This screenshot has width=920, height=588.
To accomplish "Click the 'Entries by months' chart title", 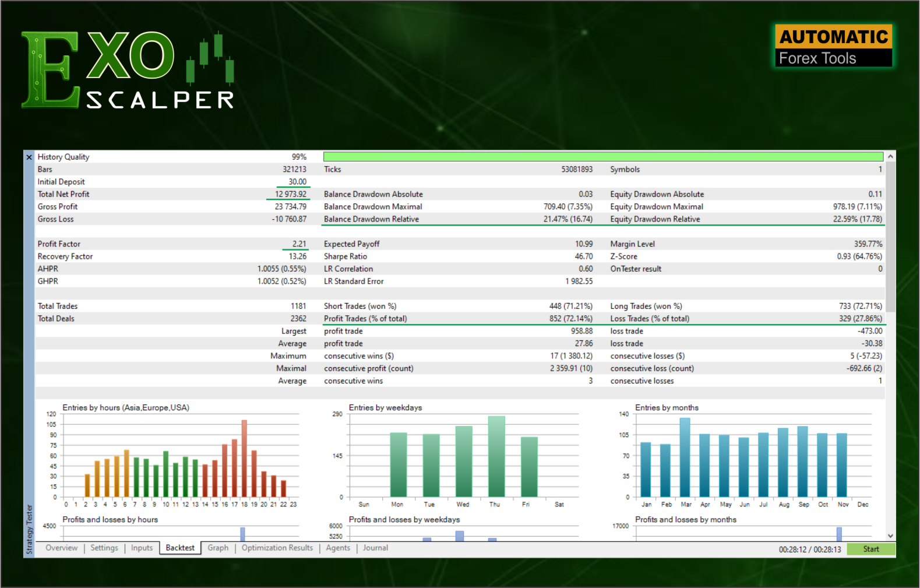I will [667, 408].
